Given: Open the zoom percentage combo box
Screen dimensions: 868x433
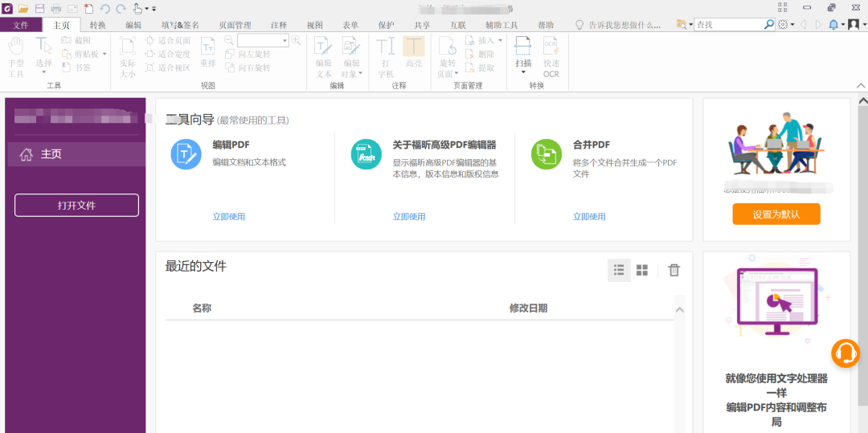Looking at the screenshot, I should pyautogui.click(x=263, y=40).
